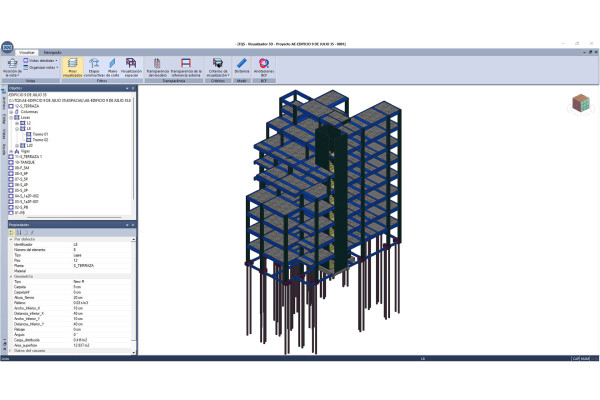Viewport: 600px width, 400px height.
Task: Click the 3D view cube
Action: [x=581, y=103]
